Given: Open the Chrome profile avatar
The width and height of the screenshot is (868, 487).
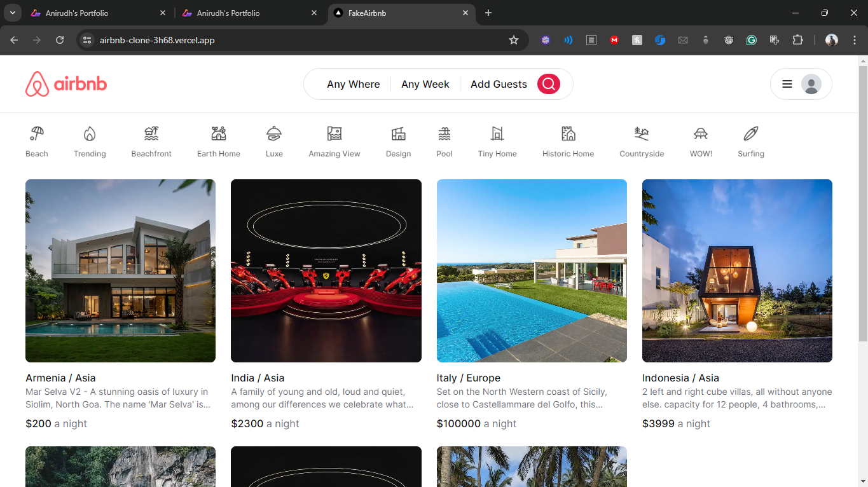Looking at the screenshot, I should click(832, 40).
